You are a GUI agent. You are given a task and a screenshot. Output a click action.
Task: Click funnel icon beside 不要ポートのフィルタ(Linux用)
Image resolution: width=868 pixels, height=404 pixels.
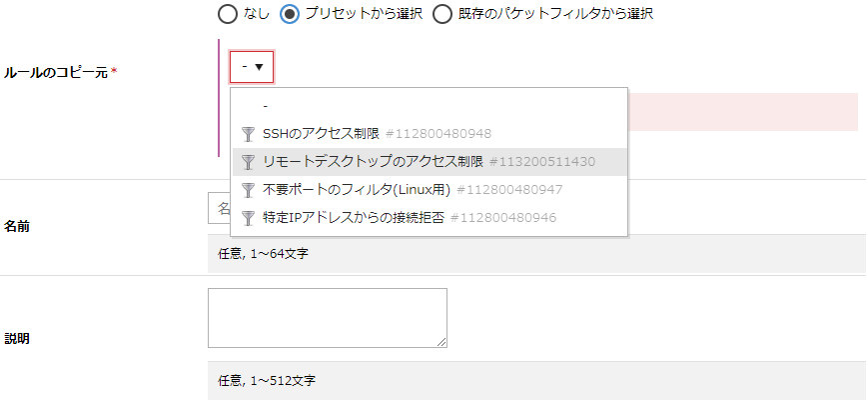point(249,190)
